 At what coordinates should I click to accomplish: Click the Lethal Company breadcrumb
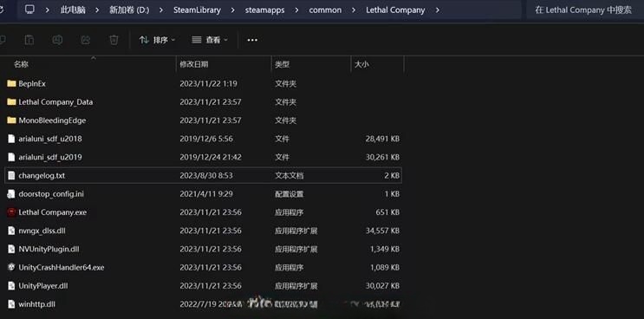coord(395,10)
